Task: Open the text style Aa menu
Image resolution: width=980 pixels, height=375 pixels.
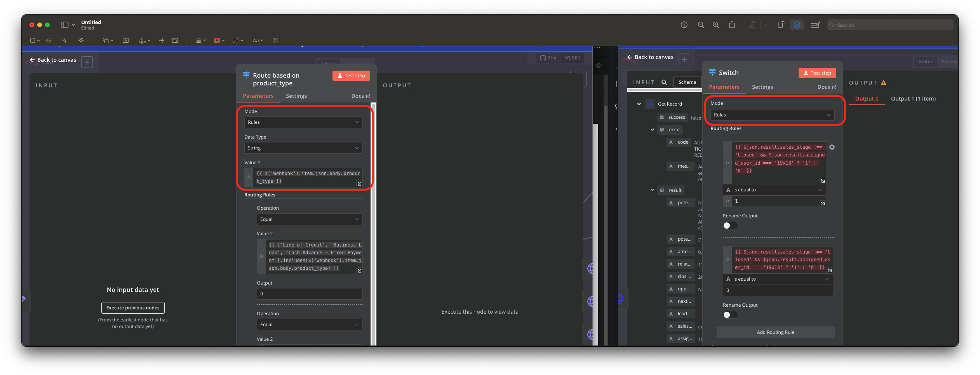Action: pyautogui.click(x=258, y=40)
